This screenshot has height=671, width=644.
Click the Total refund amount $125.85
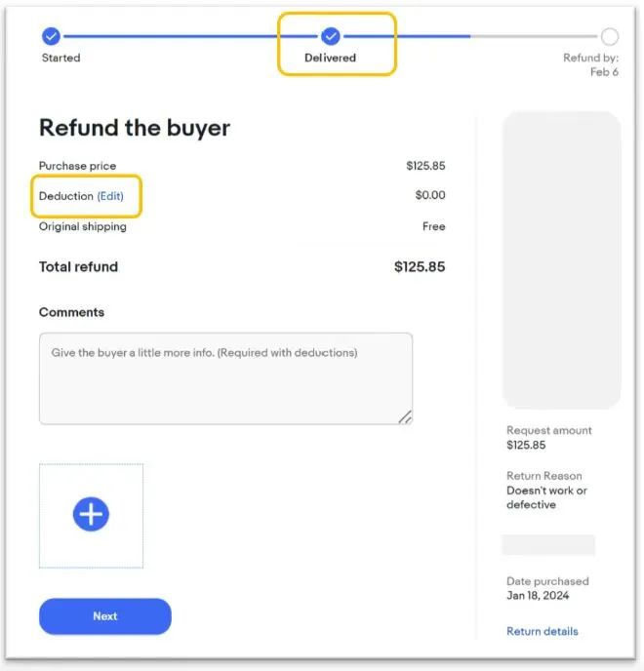420,266
